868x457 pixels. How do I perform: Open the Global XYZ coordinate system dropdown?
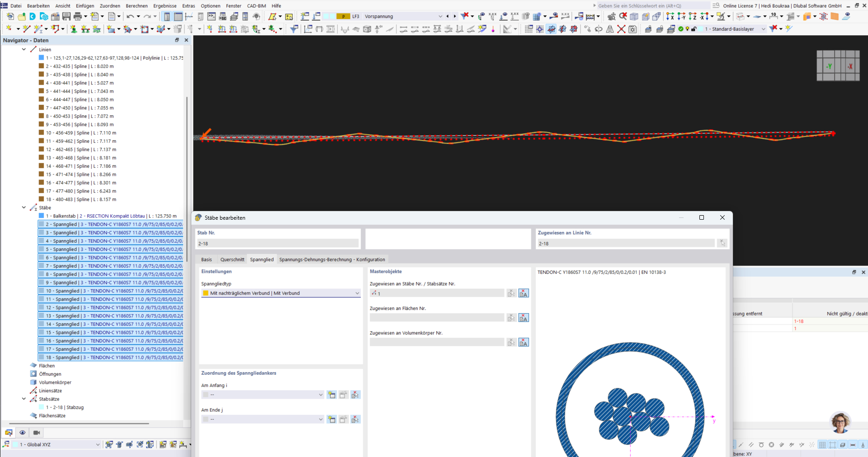(97, 445)
